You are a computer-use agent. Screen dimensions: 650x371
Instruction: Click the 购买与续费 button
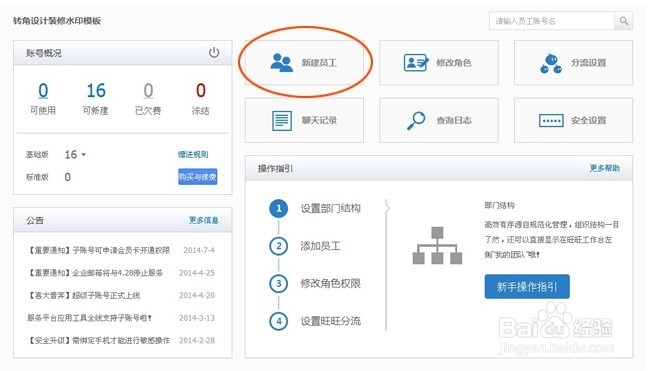pos(198,177)
